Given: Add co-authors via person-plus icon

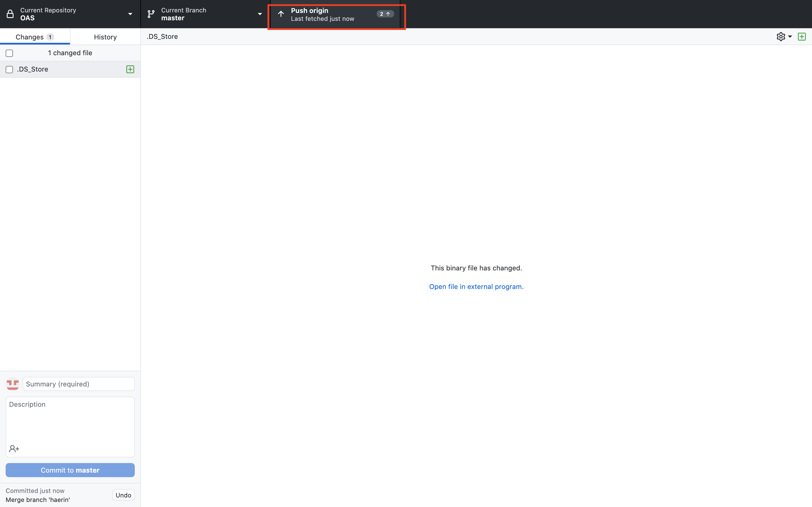Looking at the screenshot, I should click(14, 449).
